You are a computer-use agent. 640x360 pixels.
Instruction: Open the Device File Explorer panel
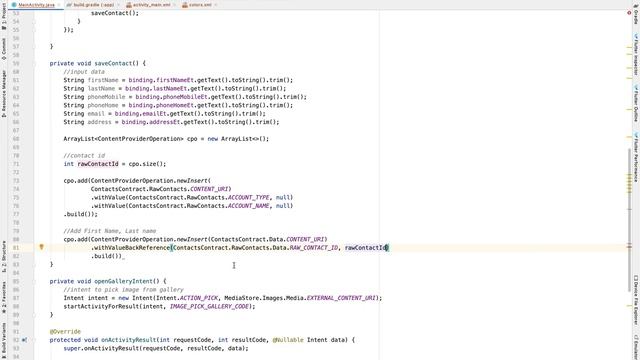click(x=636, y=300)
